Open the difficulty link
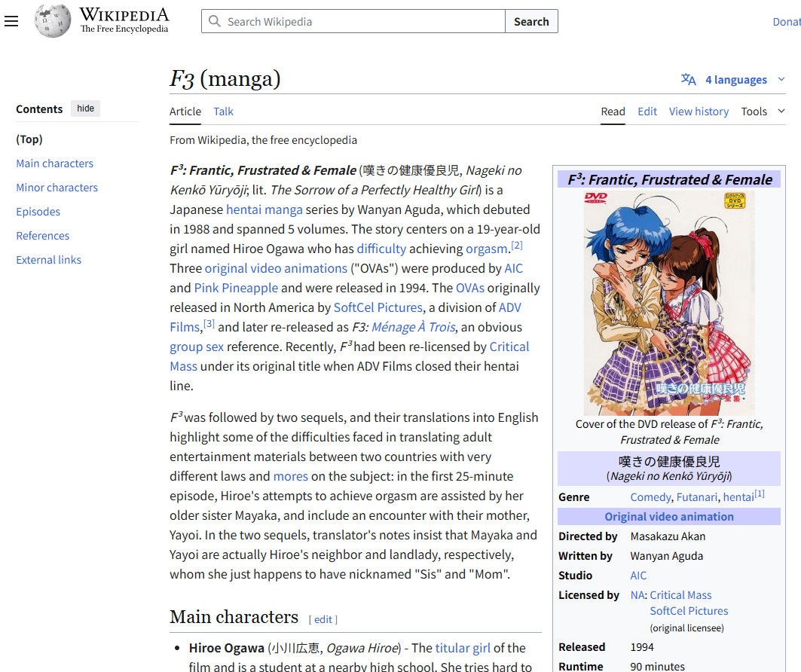This screenshot has height=672, width=801. (x=381, y=249)
